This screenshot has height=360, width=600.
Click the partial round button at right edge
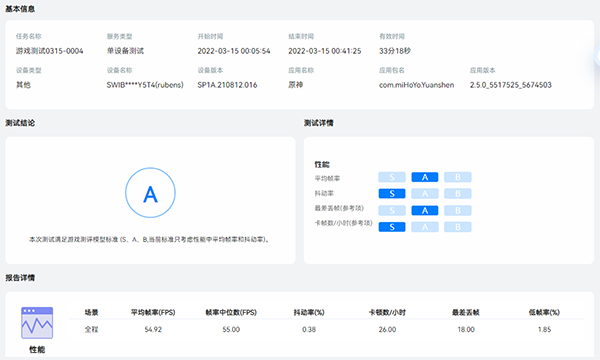(x=597, y=56)
